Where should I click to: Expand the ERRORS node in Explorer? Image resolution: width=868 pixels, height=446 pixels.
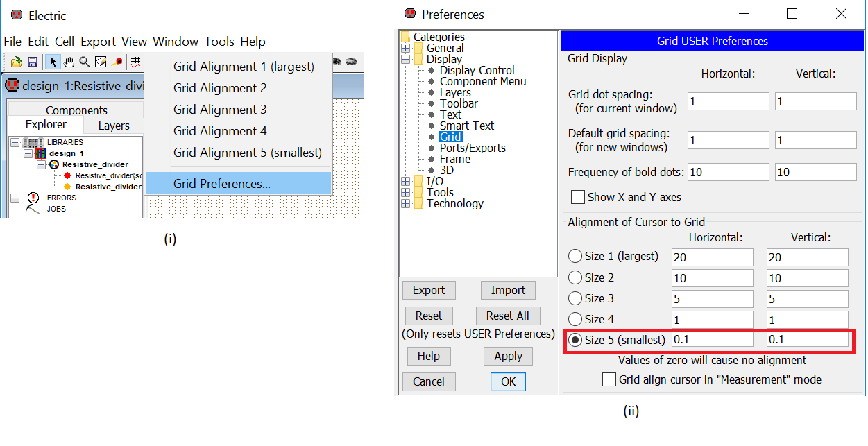coord(15,198)
